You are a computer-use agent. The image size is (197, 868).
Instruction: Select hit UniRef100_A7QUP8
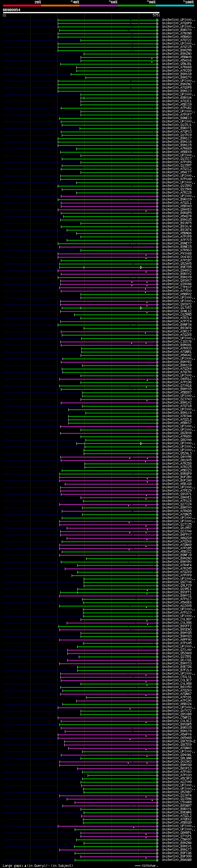click(177, 88)
